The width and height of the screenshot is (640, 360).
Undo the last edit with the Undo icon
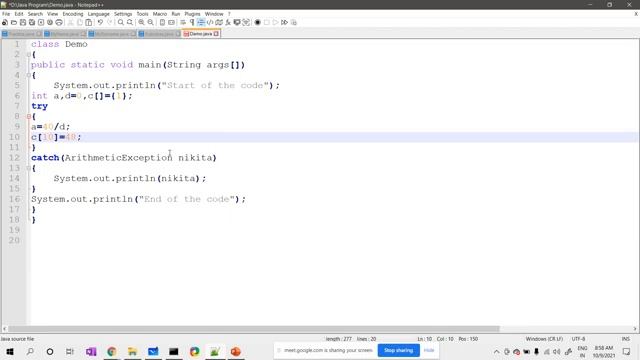100,22
